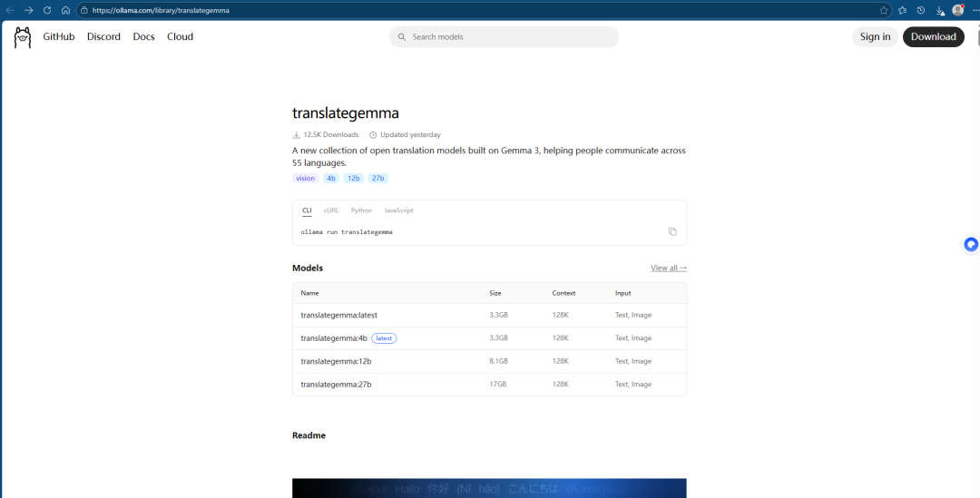Viewport: 980px width, 498px height.
Task: Click the Input column header
Action: (x=623, y=292)
